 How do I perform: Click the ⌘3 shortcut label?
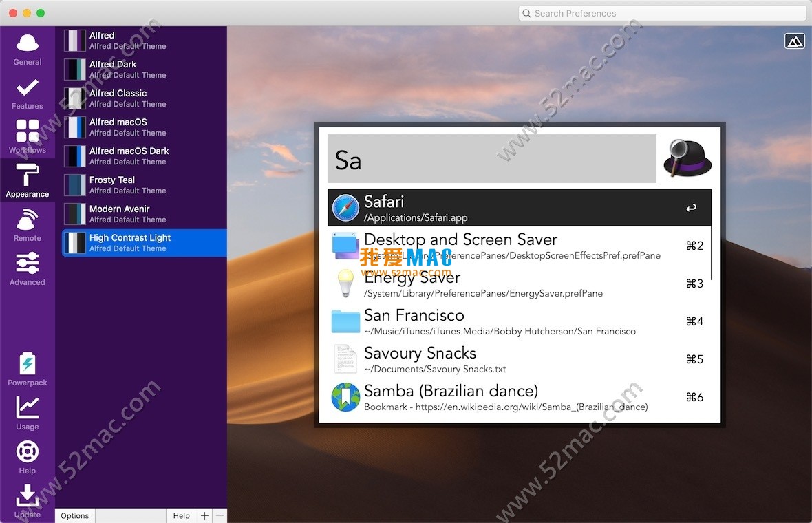click(x=694, y=284)
